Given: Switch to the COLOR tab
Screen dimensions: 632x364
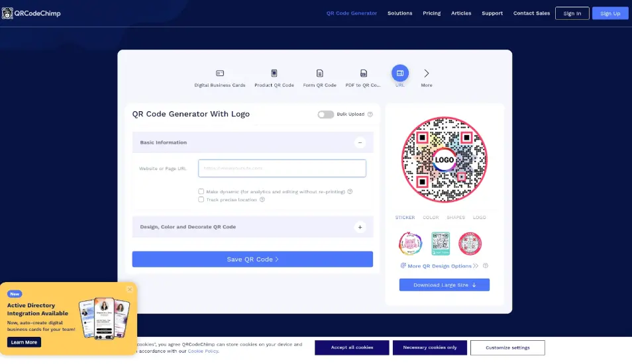Looking at the screenshot, I should (x=431, y=218).
